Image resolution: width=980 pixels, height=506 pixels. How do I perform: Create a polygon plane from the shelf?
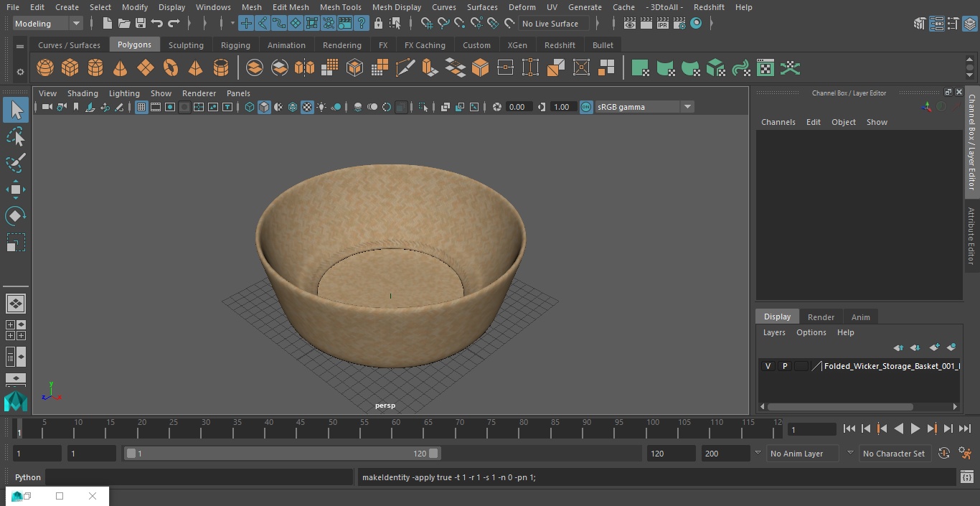pyautogui.click(x=146, y=68)
